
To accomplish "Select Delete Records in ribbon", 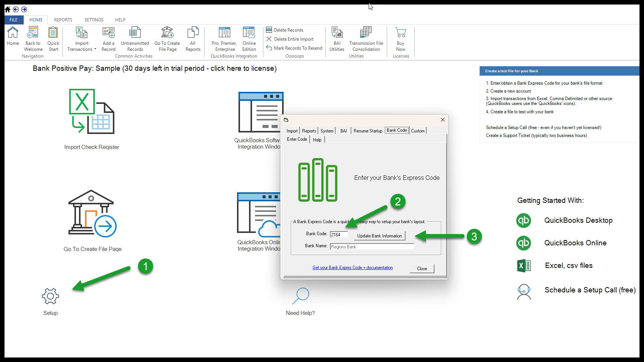I will pyautogui.click(x=285, y=30).
